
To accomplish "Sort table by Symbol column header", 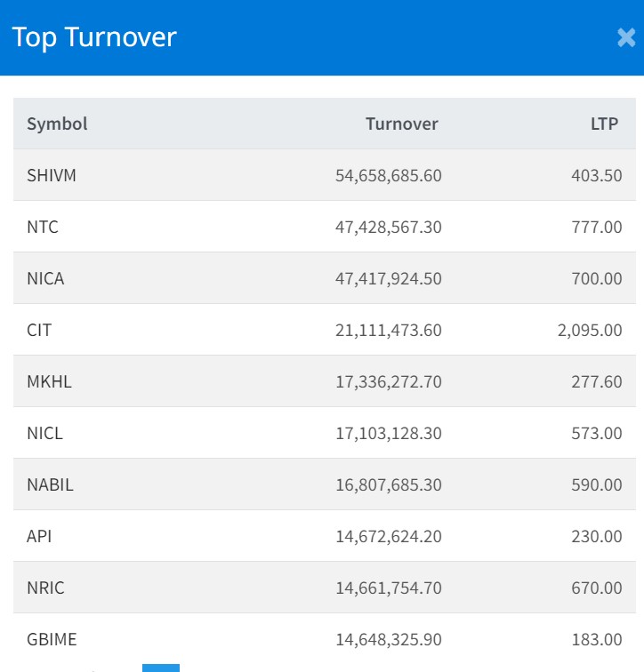I will [57, 124].
